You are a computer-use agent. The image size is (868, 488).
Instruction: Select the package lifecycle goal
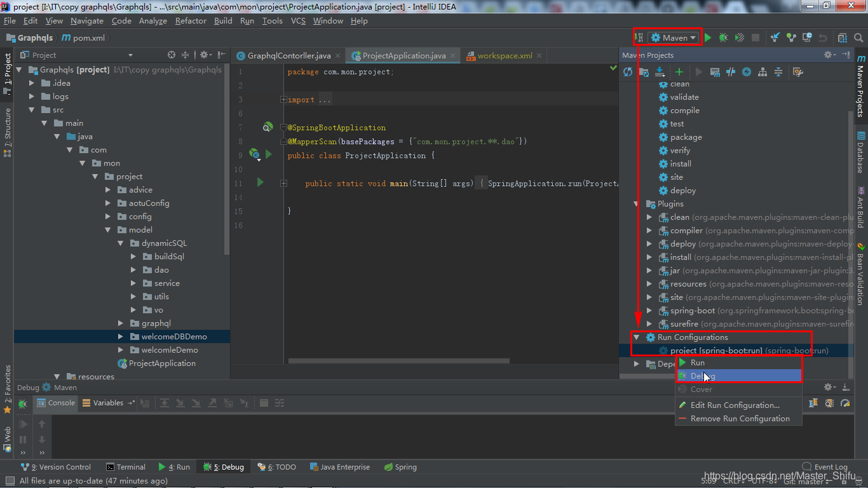[x=686, y=137]
